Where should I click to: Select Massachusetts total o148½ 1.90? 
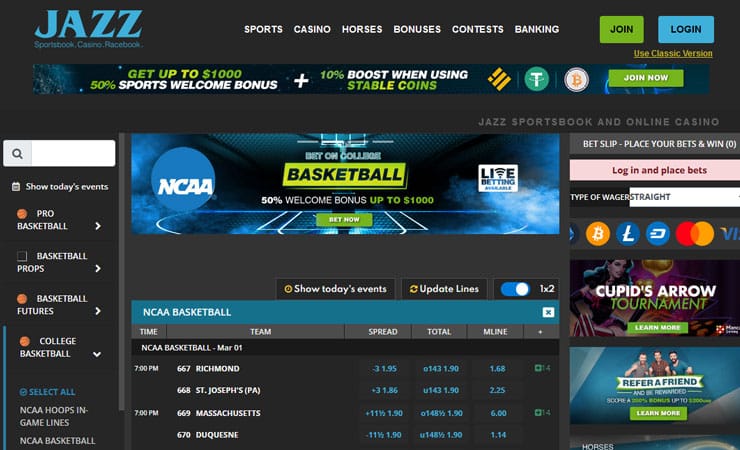point(441,413)
